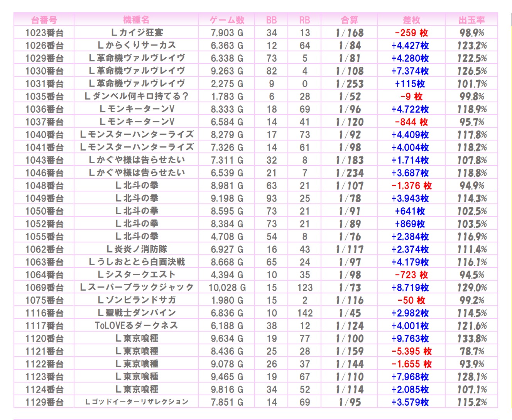The image size is (512, 420).
Task: Select the -5,395 枚 value
Action: (x=411, y=351)
